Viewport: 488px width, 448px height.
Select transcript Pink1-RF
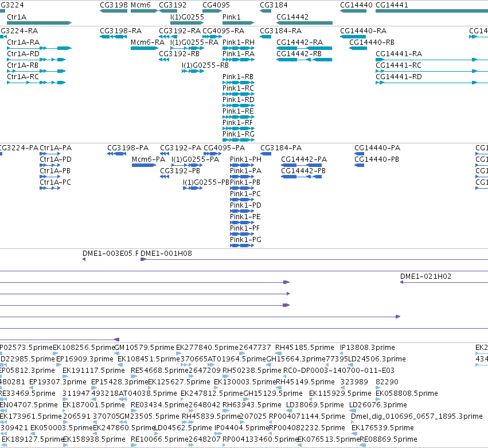pyautogui.click(x=239, y=128)
